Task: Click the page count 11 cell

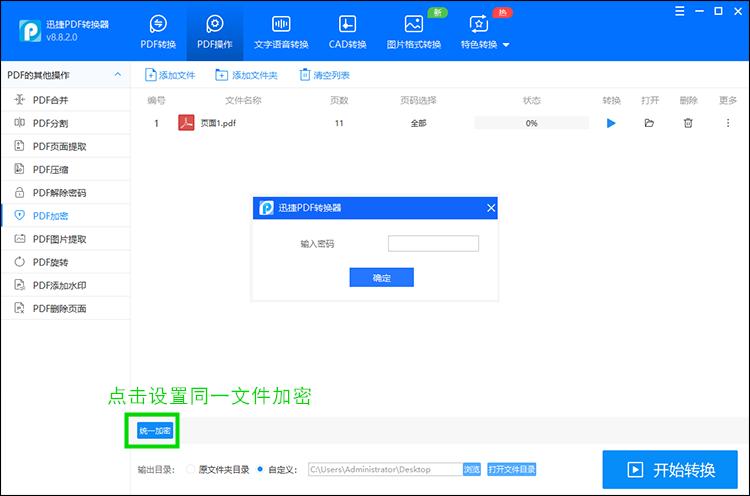Action: tap(339, 123)
